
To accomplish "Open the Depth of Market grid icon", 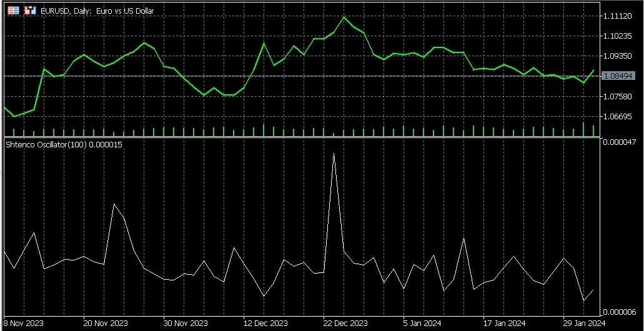I will [12, 11].
